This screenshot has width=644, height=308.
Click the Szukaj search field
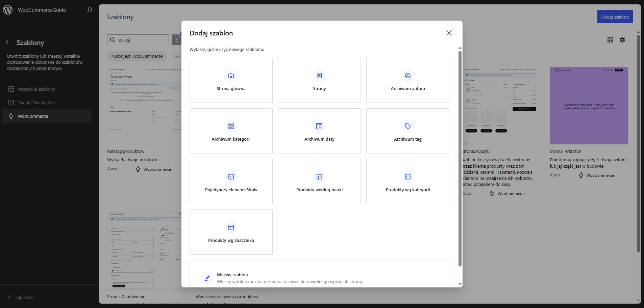click(138, 40)
